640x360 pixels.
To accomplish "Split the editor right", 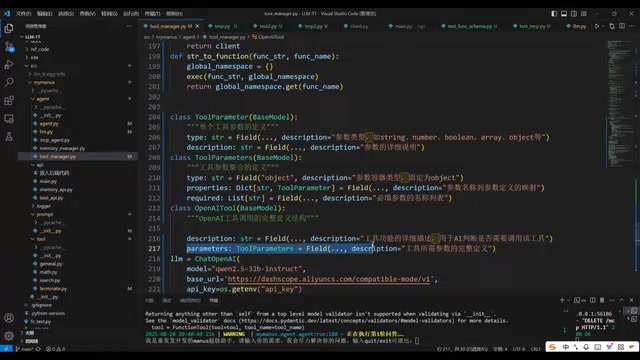I will coord(622,26).
